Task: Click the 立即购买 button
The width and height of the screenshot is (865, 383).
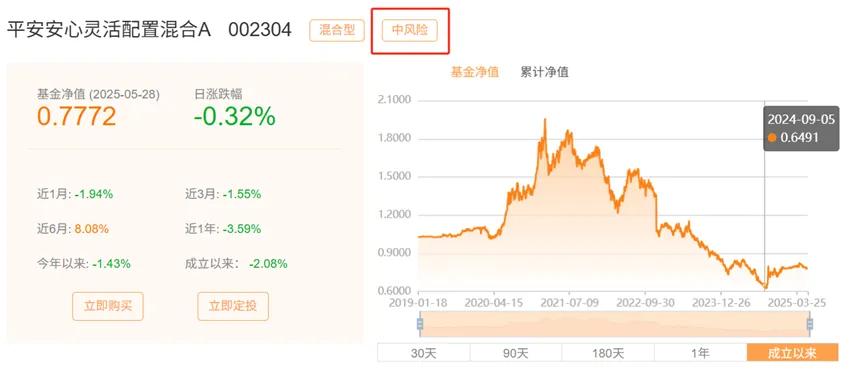Action: coord(108,306)
